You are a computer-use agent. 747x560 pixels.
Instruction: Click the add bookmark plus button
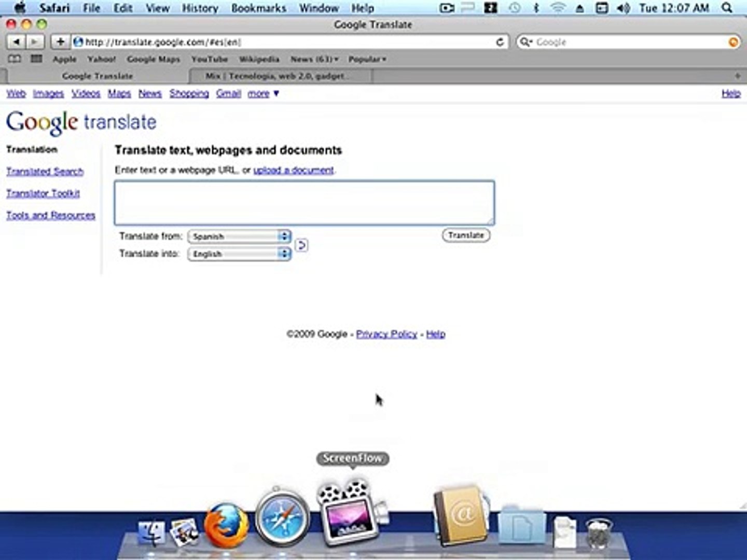coord(60,42)
